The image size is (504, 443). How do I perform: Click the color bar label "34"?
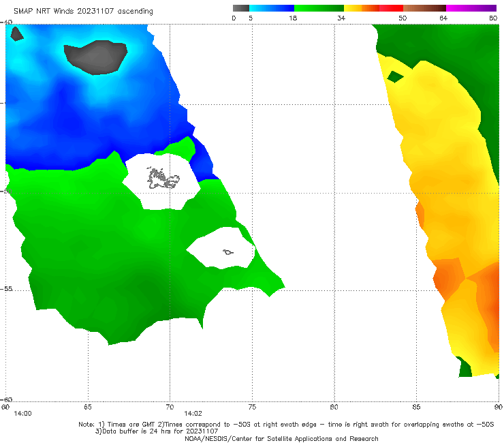coord(341,18)
